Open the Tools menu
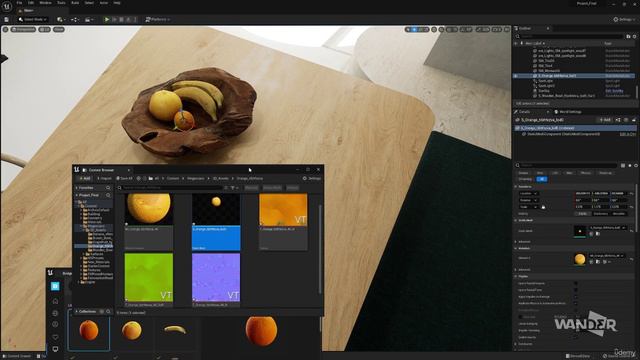The width and height of the screenshot is (640, 360). click(61, 3)
